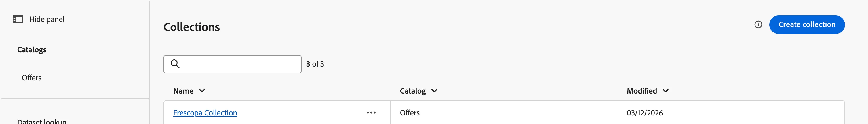Viewport: 868px width, 124px height.
Task: Open the three-dot menu for Frescopa Collection
Action: pos(371,113)
